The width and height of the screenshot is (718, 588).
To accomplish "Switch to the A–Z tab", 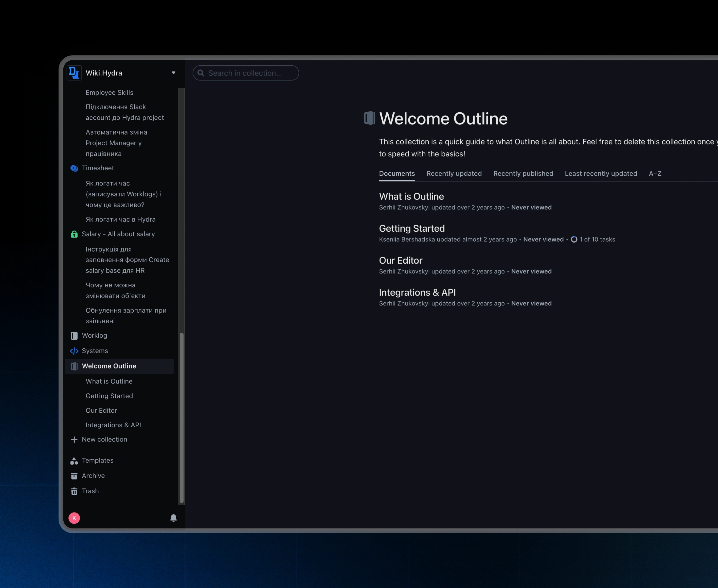I will [x=655, y=173].
